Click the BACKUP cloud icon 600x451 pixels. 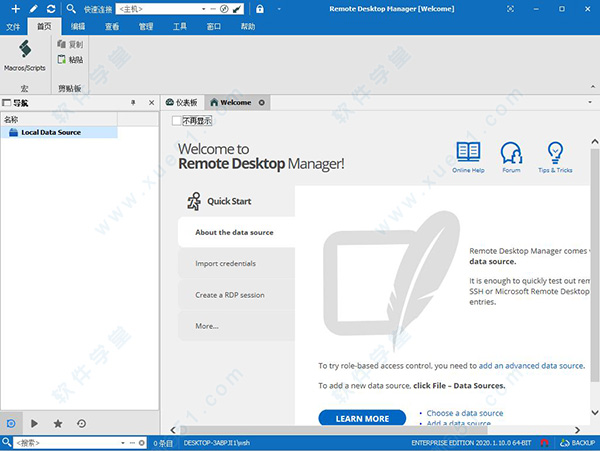564,443
